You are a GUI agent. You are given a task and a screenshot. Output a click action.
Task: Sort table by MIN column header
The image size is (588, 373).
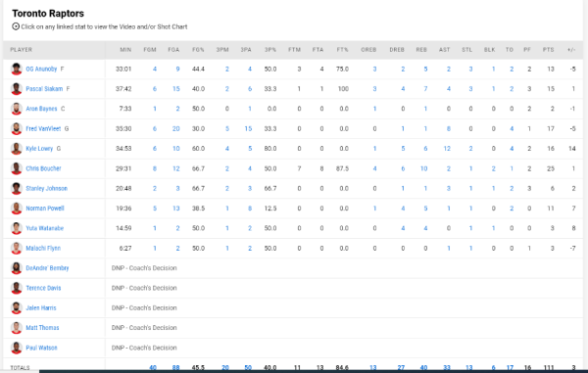tap(125, 49)
